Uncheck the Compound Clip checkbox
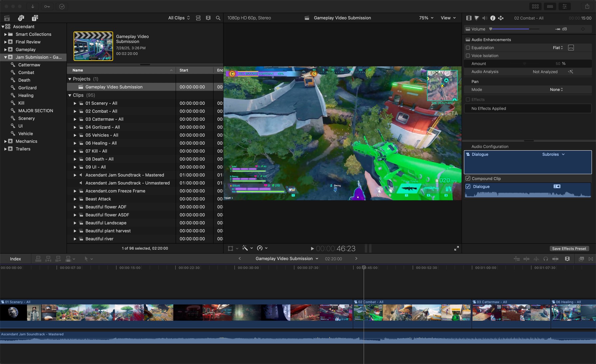596x364 pixels. (468, 179)
